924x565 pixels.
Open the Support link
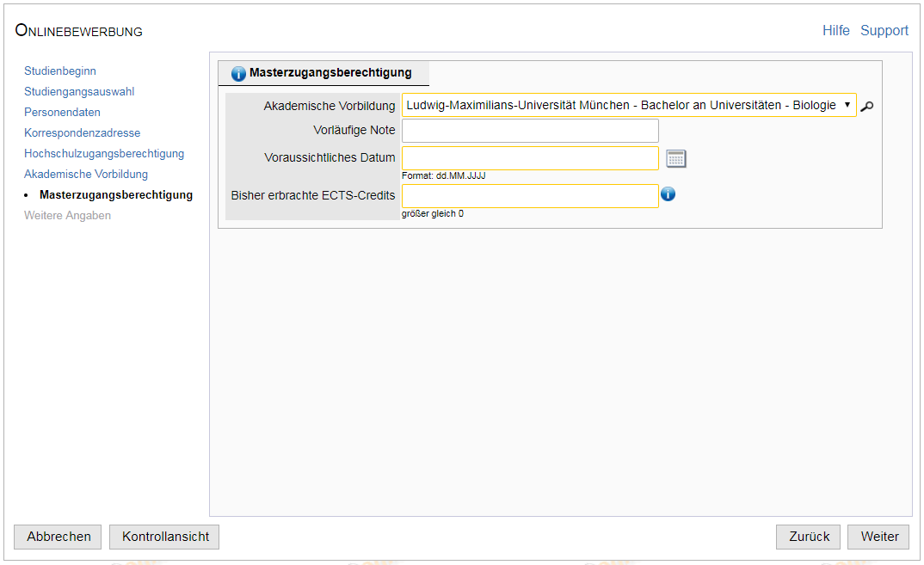884,31
